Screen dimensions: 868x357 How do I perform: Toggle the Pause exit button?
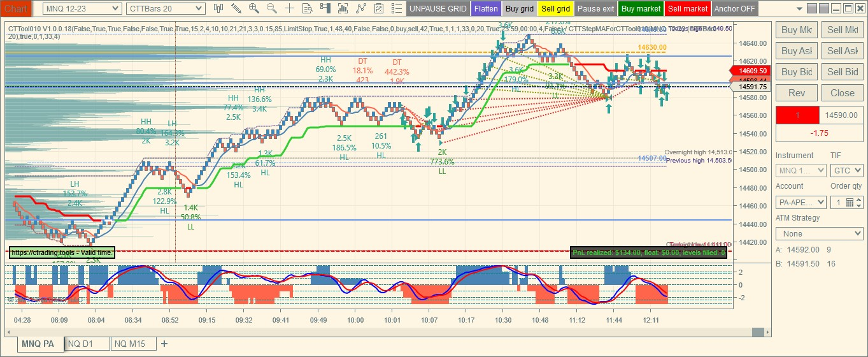click(596, 9)
